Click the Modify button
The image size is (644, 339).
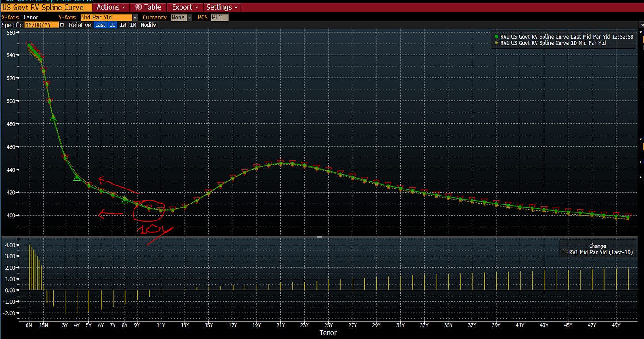click(x=148, y=25)
